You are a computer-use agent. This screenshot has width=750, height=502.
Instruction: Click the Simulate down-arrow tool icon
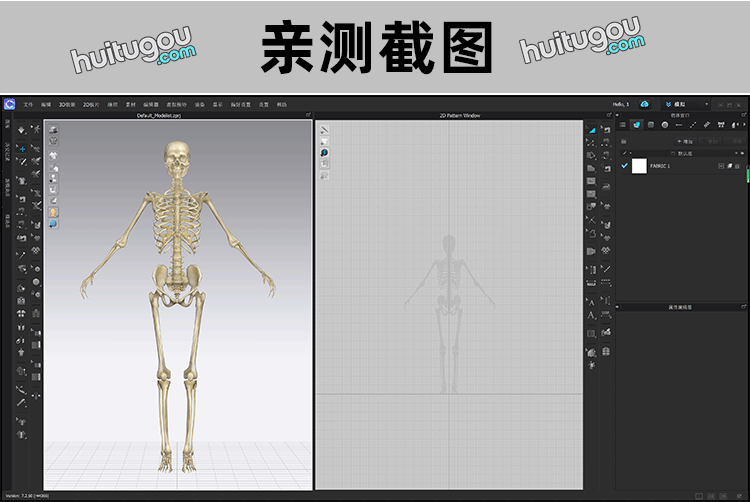click(x=21, y=130)
